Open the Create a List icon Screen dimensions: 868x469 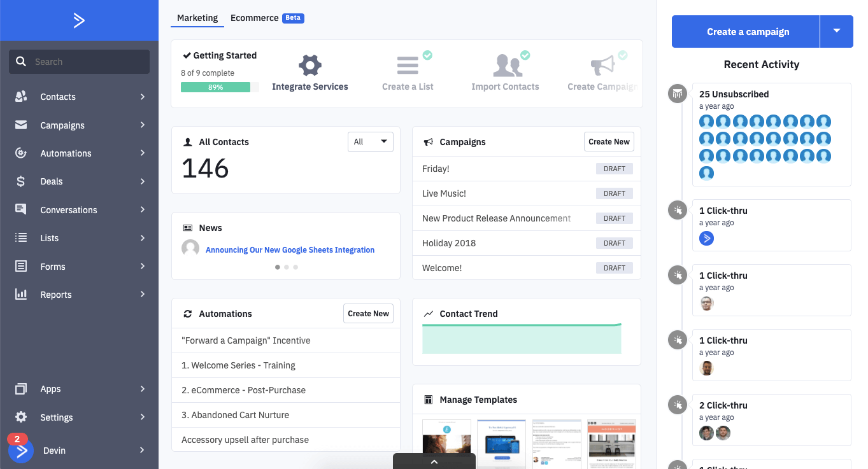[408, 64]
